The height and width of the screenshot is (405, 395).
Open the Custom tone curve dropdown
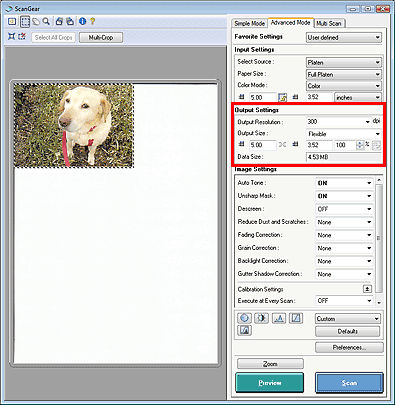[347, 319]
